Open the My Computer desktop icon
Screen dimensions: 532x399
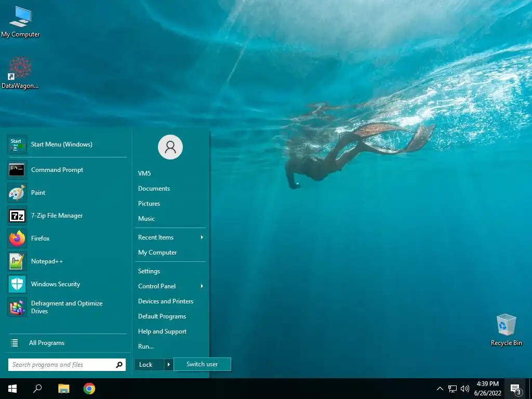[x=20, y=22]
